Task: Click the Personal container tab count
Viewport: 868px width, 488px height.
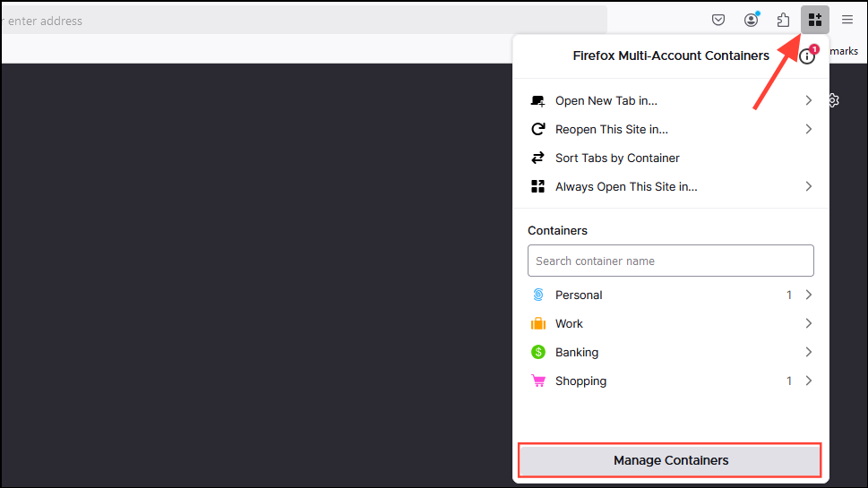Action: pyautogui.click(x=789, y=295)
